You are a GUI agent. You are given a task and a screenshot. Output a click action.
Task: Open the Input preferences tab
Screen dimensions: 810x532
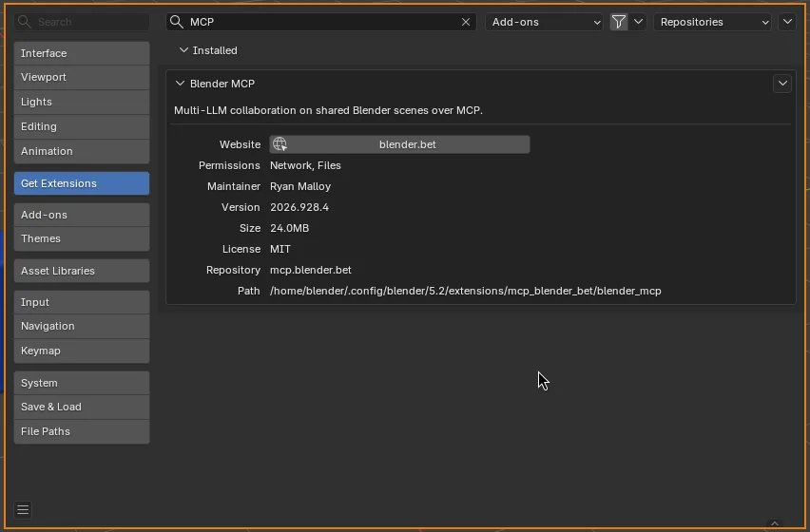(82, 302)
